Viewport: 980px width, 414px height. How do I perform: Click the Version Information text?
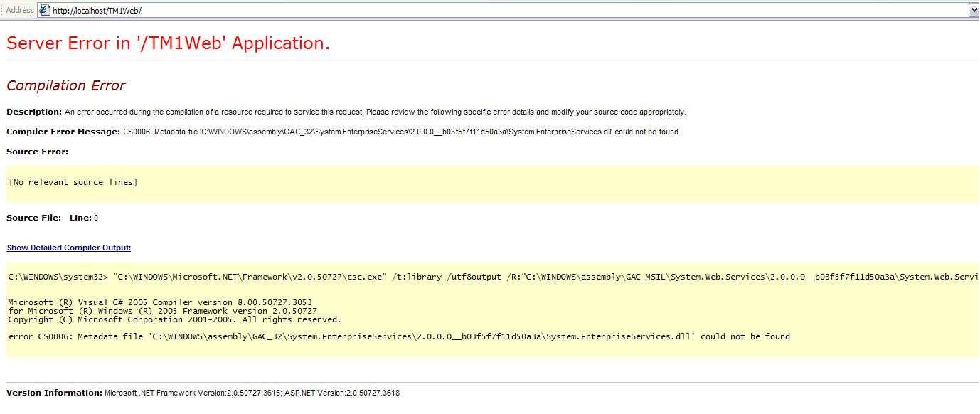click(53, 392)
